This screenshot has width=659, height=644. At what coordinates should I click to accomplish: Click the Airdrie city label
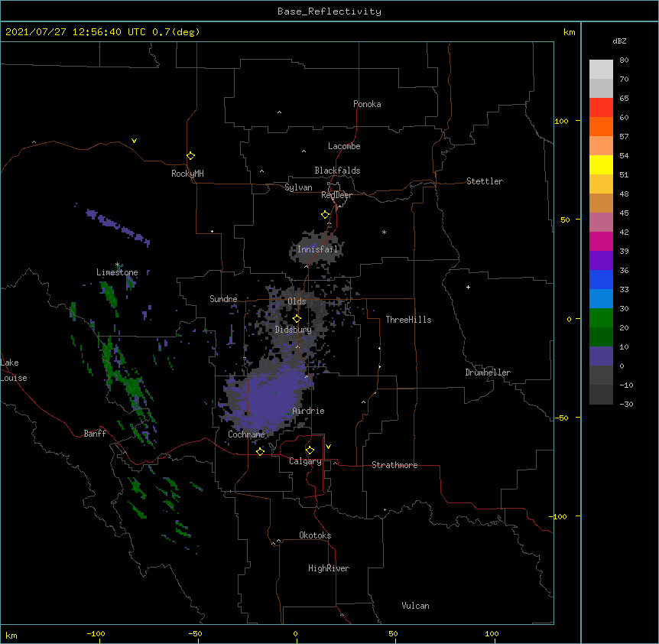(x=308, y=411)
